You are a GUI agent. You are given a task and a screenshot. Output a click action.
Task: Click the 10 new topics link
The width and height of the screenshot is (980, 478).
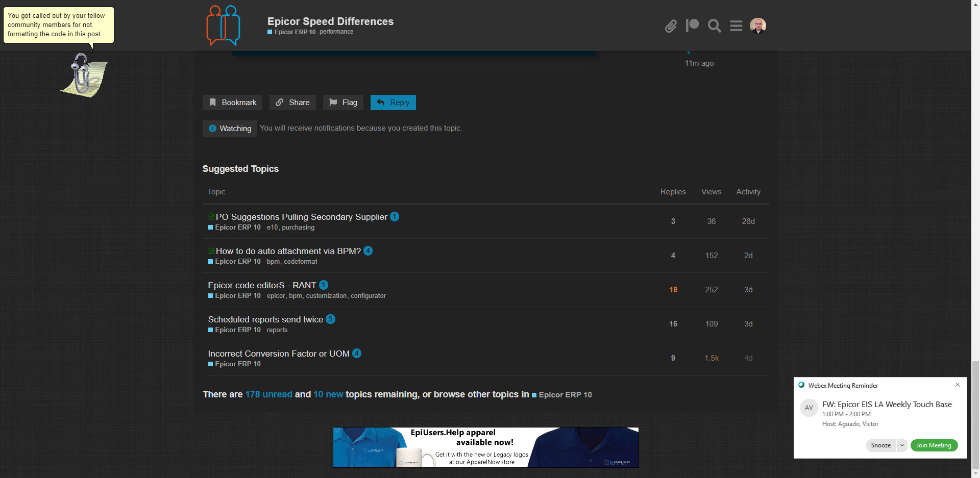(x=328, y=394)
